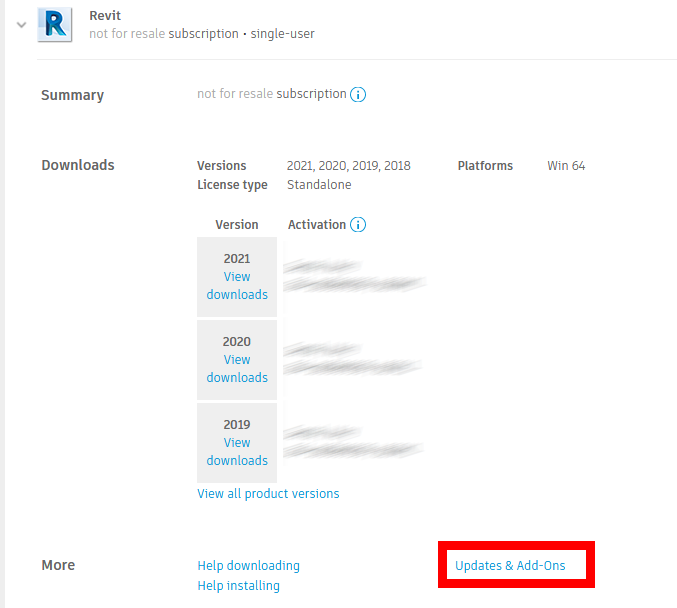Open the Help downloading link
The width and height of the screenshot is (677, 608).
pyautogui.click(x=248, y=566)
